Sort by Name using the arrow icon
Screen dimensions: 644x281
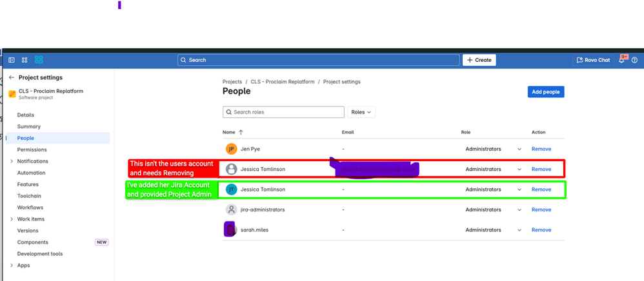241,132
